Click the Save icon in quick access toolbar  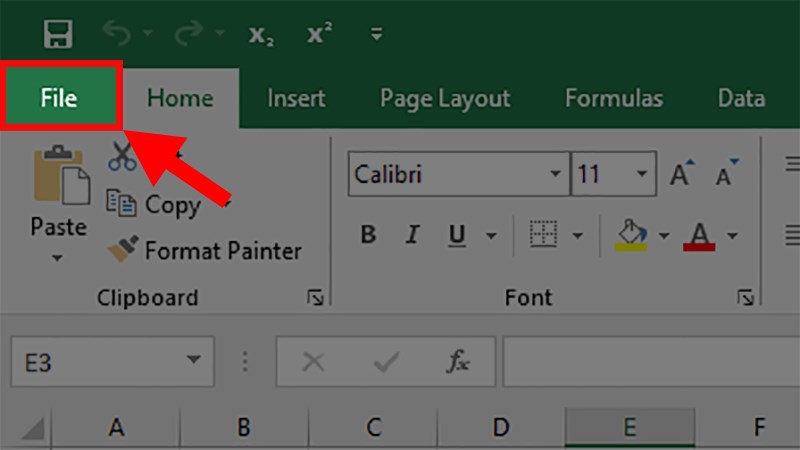coord(58,34)
